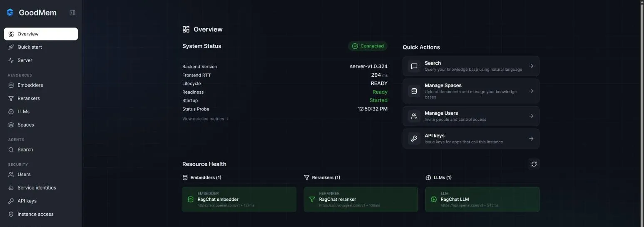Click the 294 ms Frontend RTT value
This screenshot has width=644, height=227.
point(379,75)
